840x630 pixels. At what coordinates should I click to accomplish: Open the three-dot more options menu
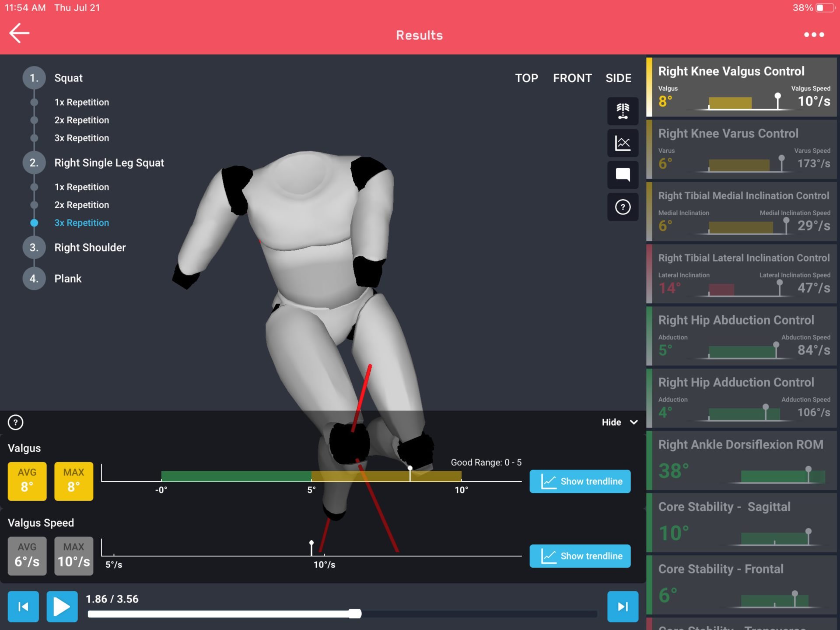[x=814, y=35]
